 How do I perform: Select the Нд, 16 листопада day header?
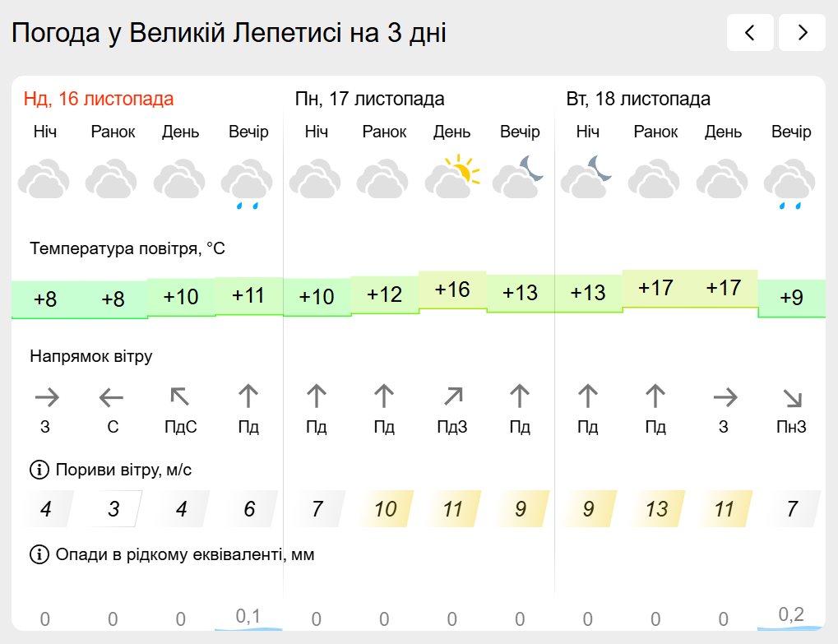[x=99, y=100]
